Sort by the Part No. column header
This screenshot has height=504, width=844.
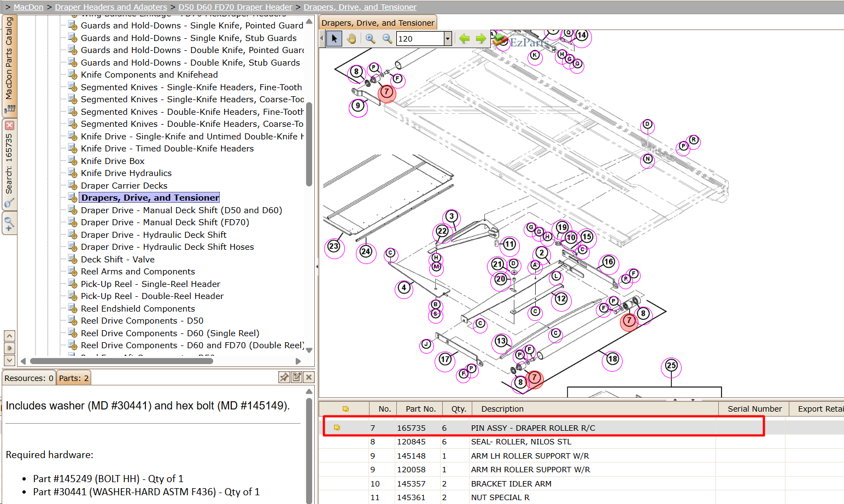click(420, 409)
